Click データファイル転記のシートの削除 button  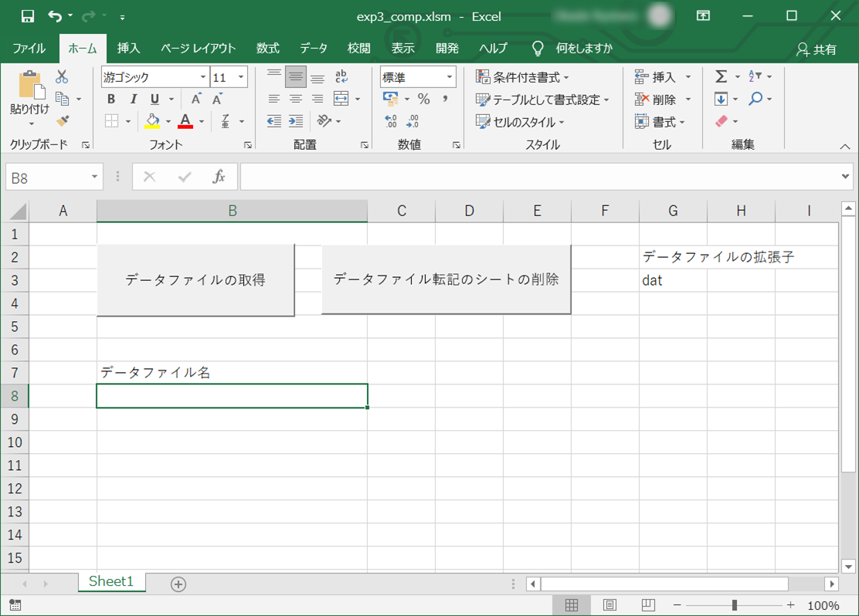click(446, 279)
